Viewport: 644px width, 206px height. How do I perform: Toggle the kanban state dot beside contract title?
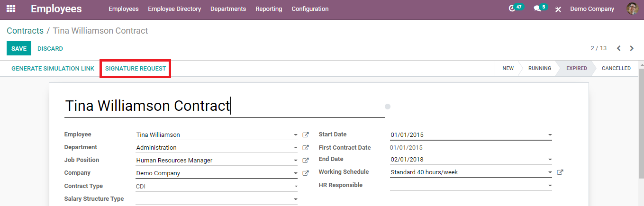pos(388,107)
